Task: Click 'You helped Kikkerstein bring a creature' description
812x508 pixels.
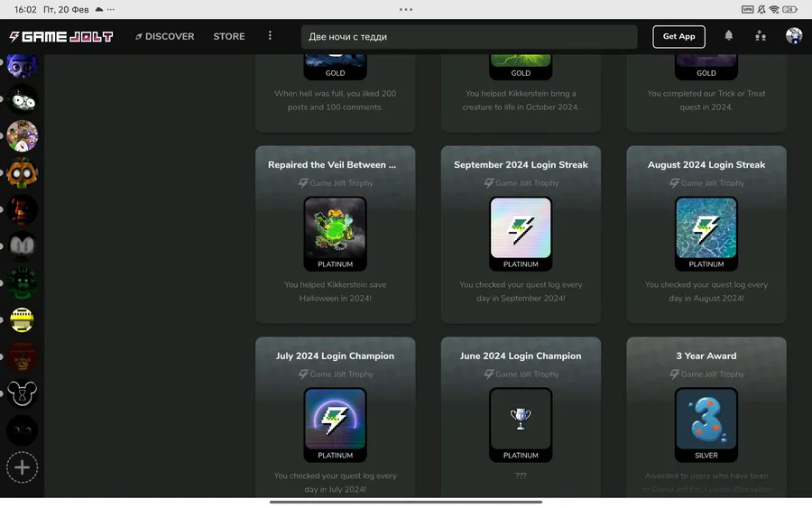Action: click(521, 100)
